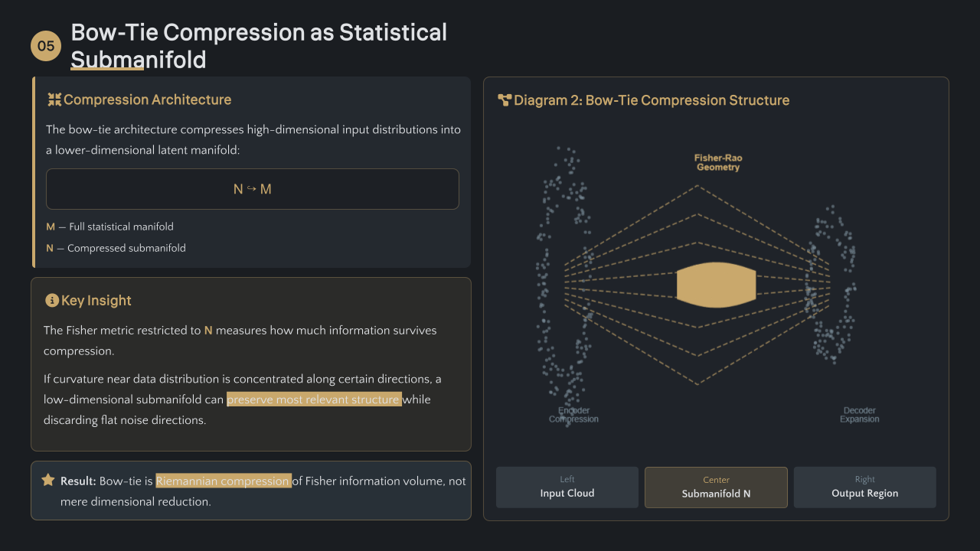The width and height of the screenshot is (980, 551).
Task: Click the Fisher-Rao Geometry label
Action: tap(718, 163)
